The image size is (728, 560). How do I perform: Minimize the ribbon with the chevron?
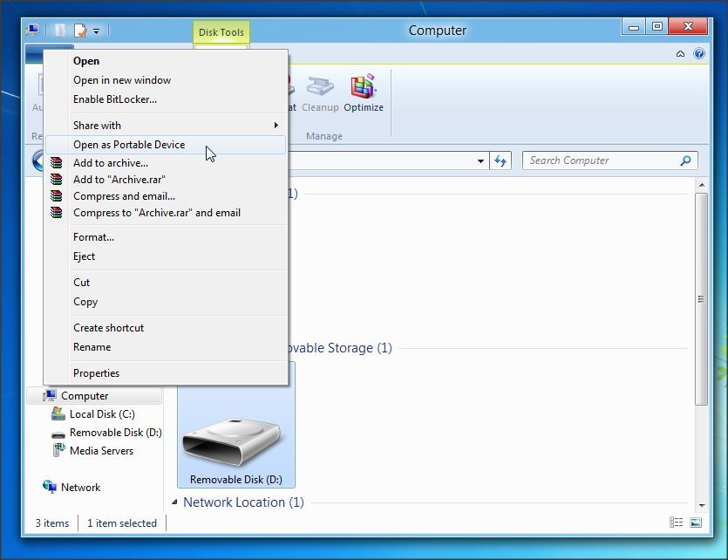click(x=680, y=54)
